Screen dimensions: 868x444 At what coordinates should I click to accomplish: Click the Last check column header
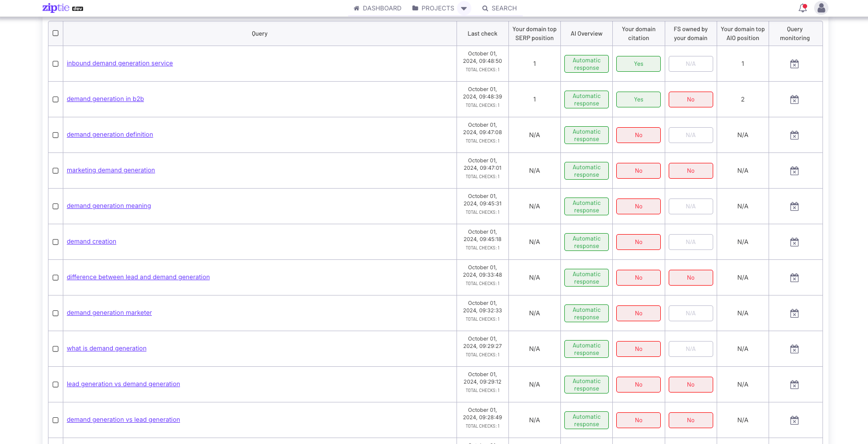[482, 34]
